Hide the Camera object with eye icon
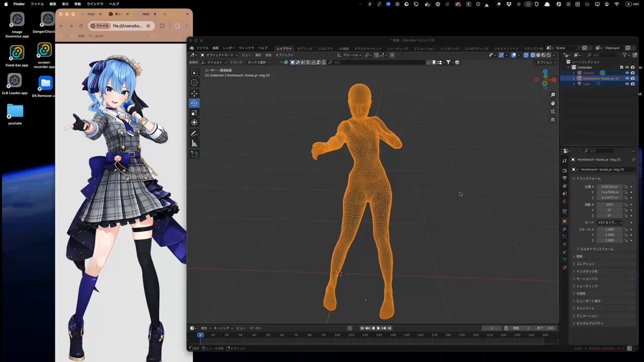The image size is (644, 362). 627,72
